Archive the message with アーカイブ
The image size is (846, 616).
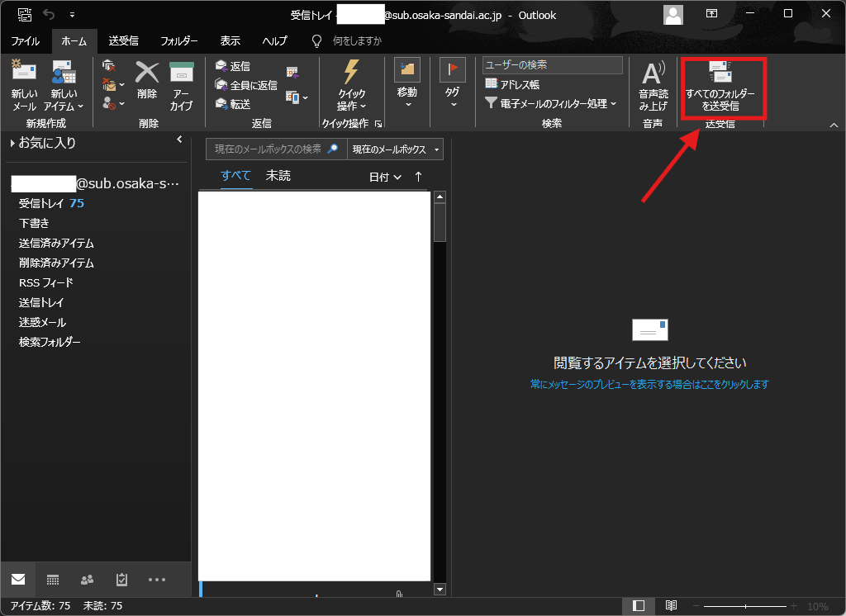(x=181, y=85)
